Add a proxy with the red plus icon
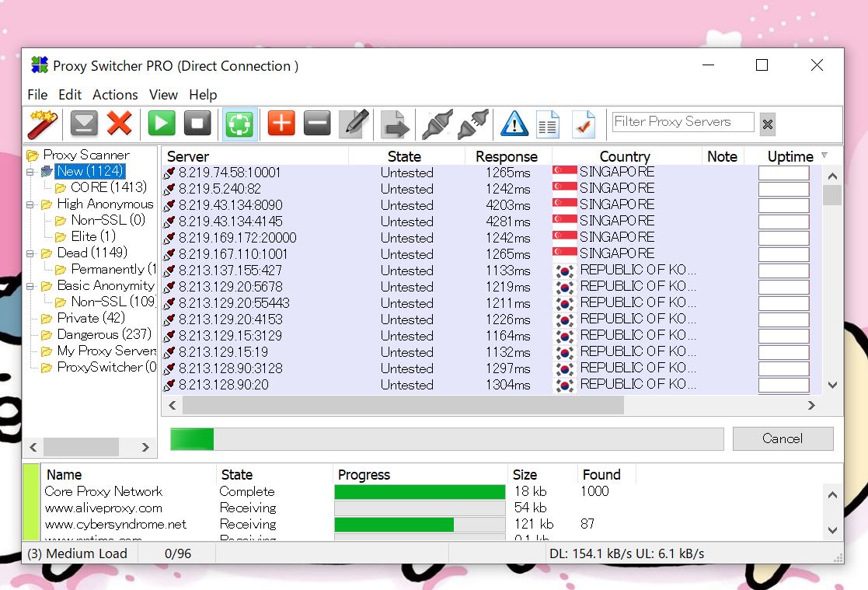The height and width of the screenshot is (590, 868). click(x=281, y=123)
